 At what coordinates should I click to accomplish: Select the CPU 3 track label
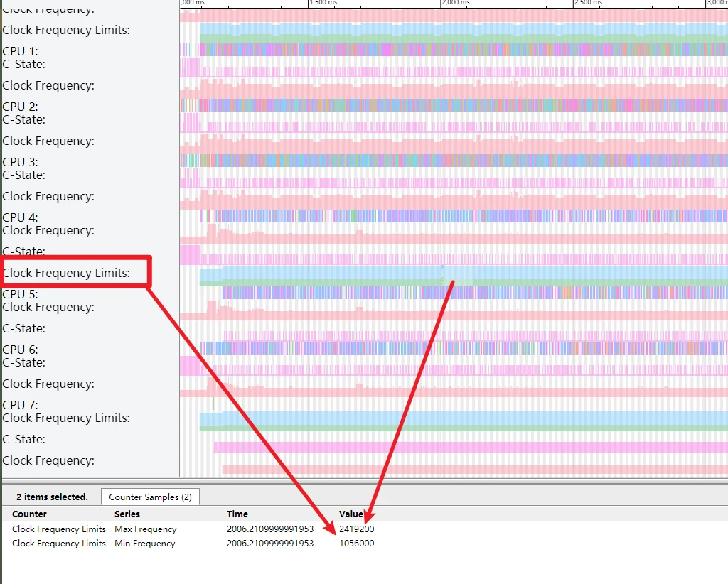(20, 162)
